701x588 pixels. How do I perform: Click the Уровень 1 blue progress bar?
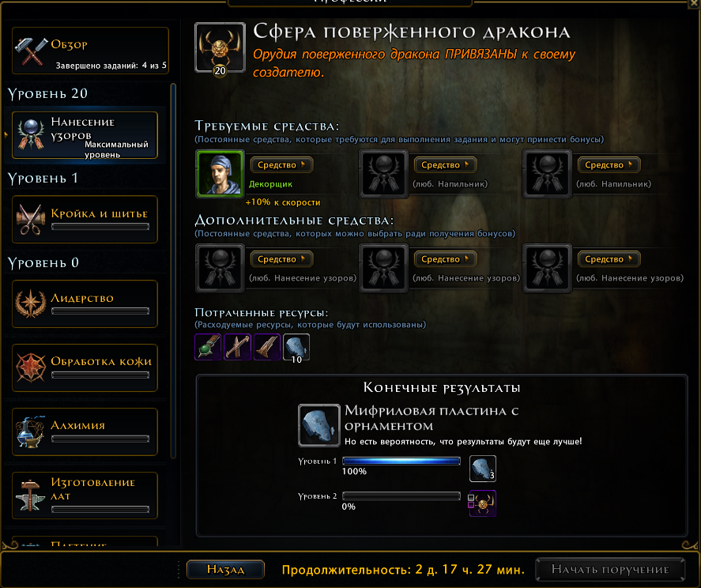click(401, 461)
